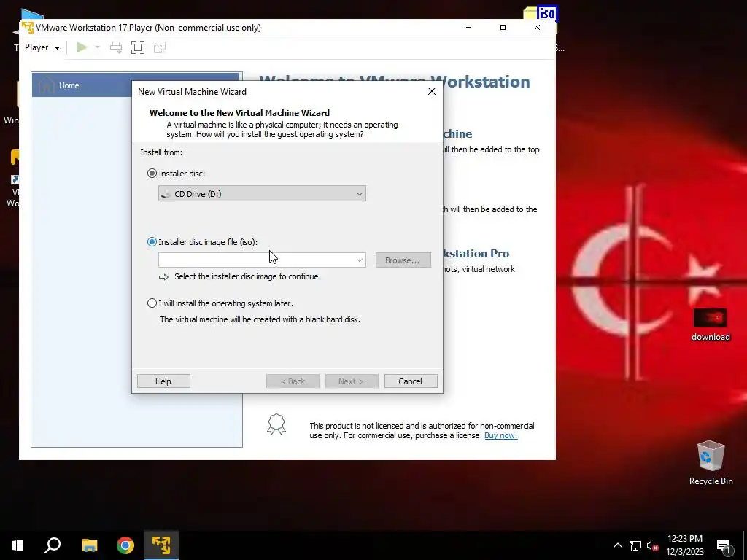Open taskbar Search magnifier

[x=53, y=545]
